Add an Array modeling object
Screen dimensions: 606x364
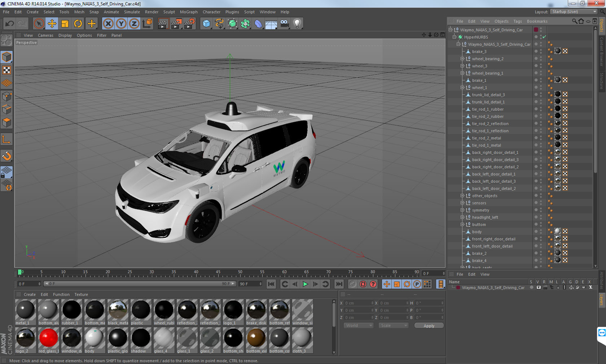click(246, 24)
